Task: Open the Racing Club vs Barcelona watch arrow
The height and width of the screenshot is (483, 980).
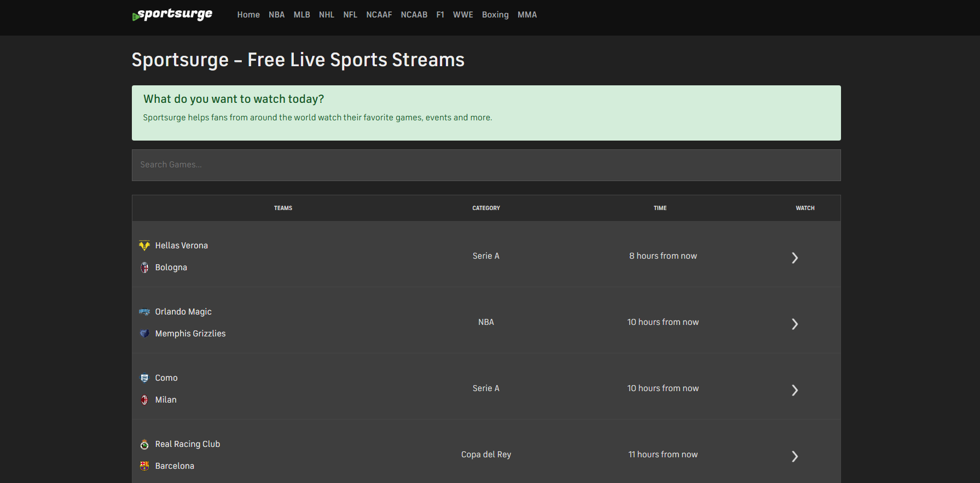Action: 795,456
